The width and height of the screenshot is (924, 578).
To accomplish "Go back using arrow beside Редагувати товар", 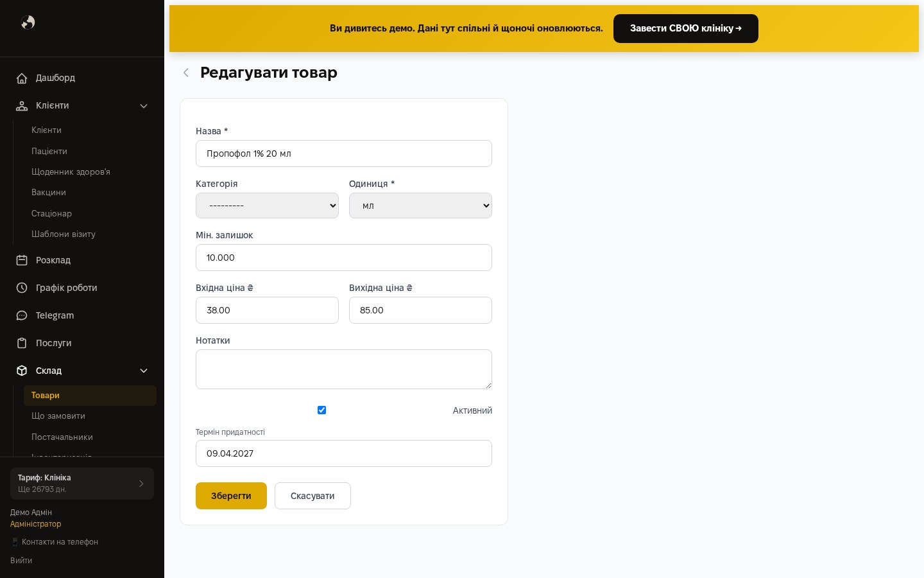I will point(186,73).
